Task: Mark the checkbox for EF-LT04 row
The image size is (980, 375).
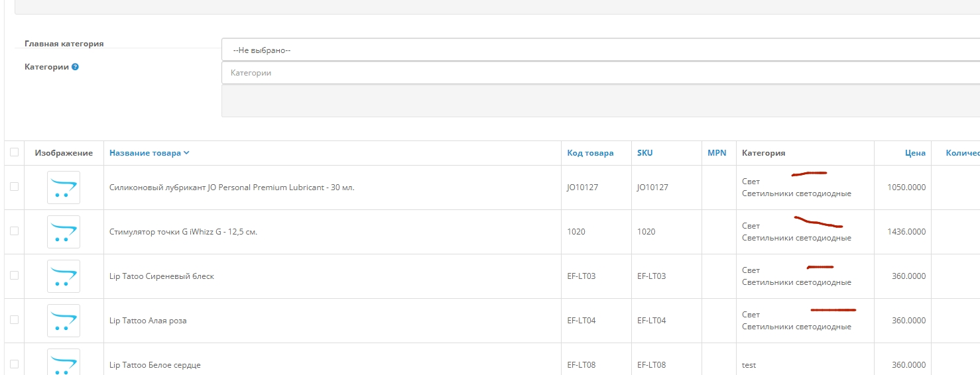Action: pyautogui.click(x=15, y=320)
